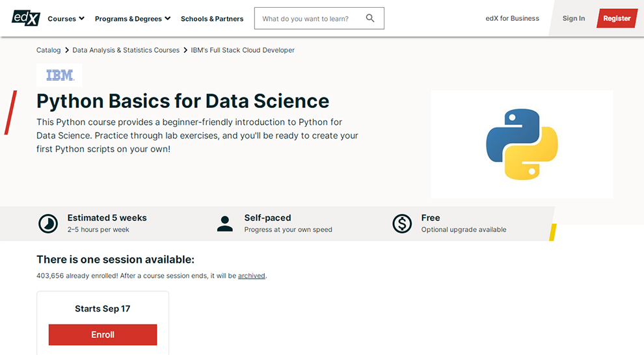
Task: Open Schools & Partners menu item
Action: point(212,18)
